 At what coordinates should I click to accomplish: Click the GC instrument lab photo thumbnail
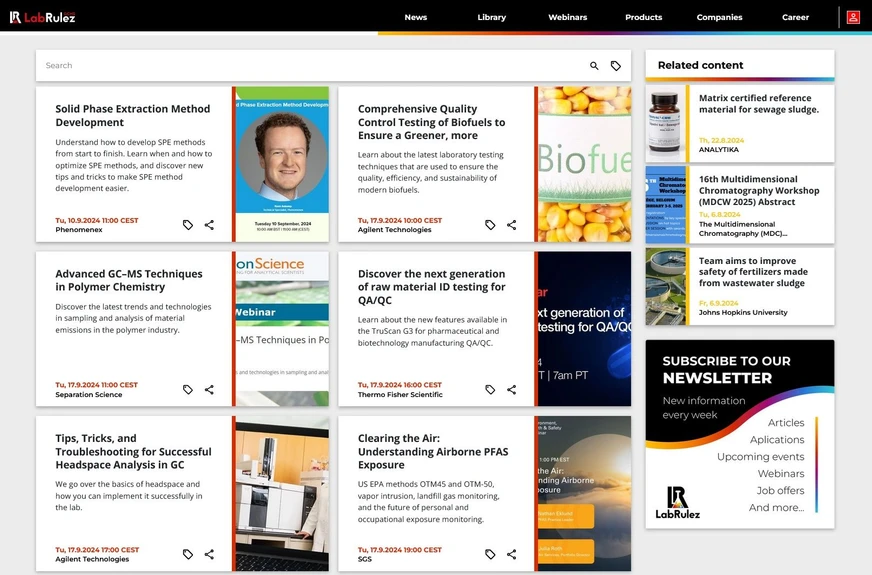tap(283, 494)
